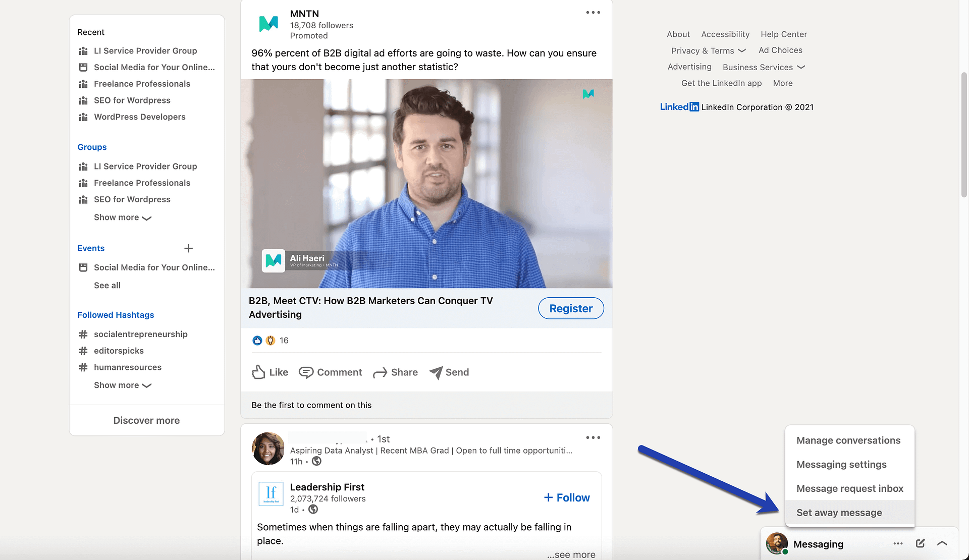Open LI Service Provider Group under Groups
969x560 pixels.
click(145, 166)
